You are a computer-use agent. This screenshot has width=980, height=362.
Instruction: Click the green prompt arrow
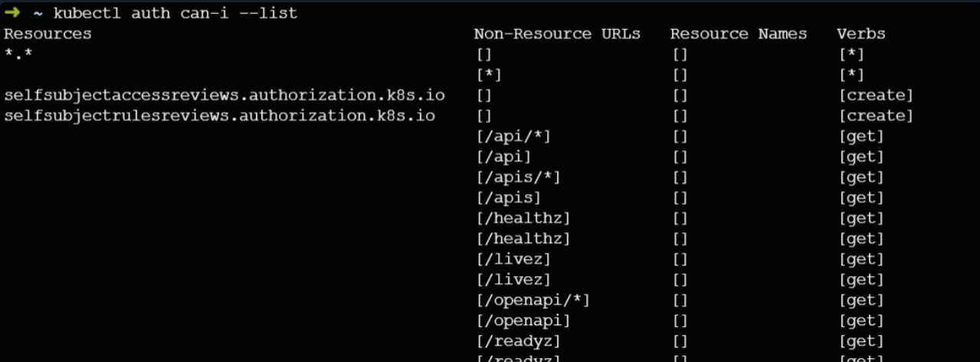[11, 13]
